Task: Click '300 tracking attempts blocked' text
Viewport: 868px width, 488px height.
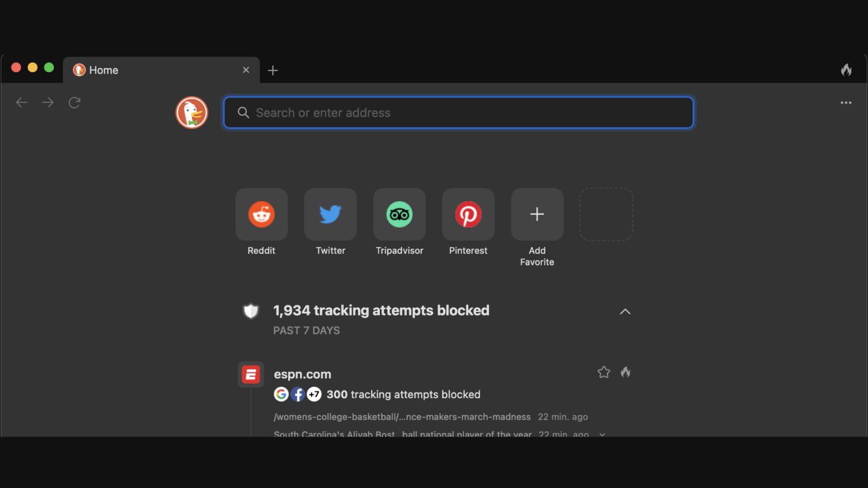Action: point(403,394)
